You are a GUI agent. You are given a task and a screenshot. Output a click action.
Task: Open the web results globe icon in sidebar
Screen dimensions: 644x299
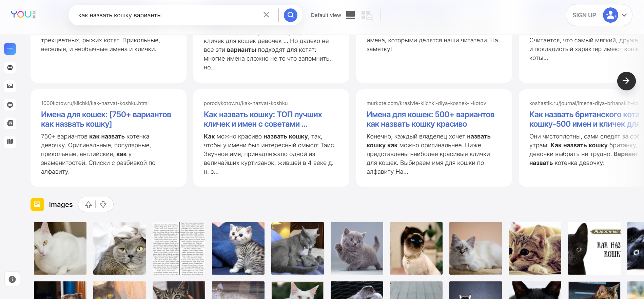click(x=10, y=68)
